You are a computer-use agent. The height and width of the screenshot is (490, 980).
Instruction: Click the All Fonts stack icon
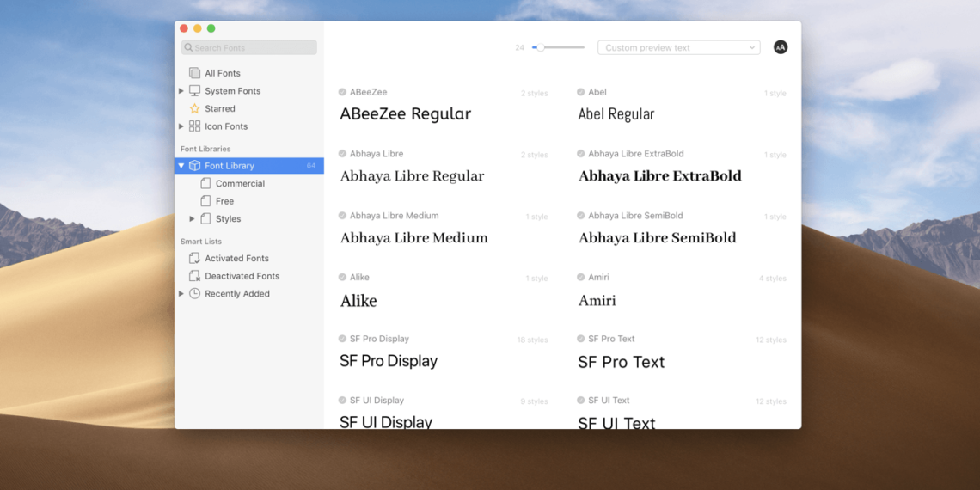[194, 73]
